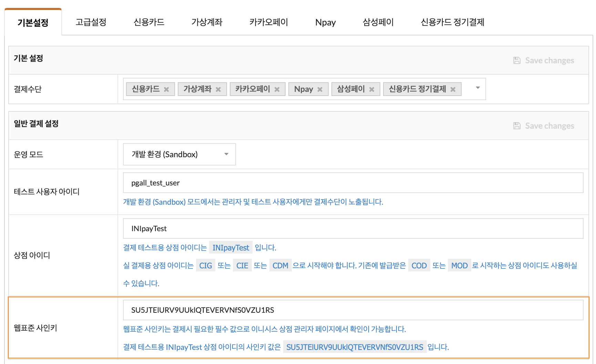This screenshot has width=596, height=364.
Task: Click Save changes in 일반 결제 설정 section
Action: click(544, 126)
